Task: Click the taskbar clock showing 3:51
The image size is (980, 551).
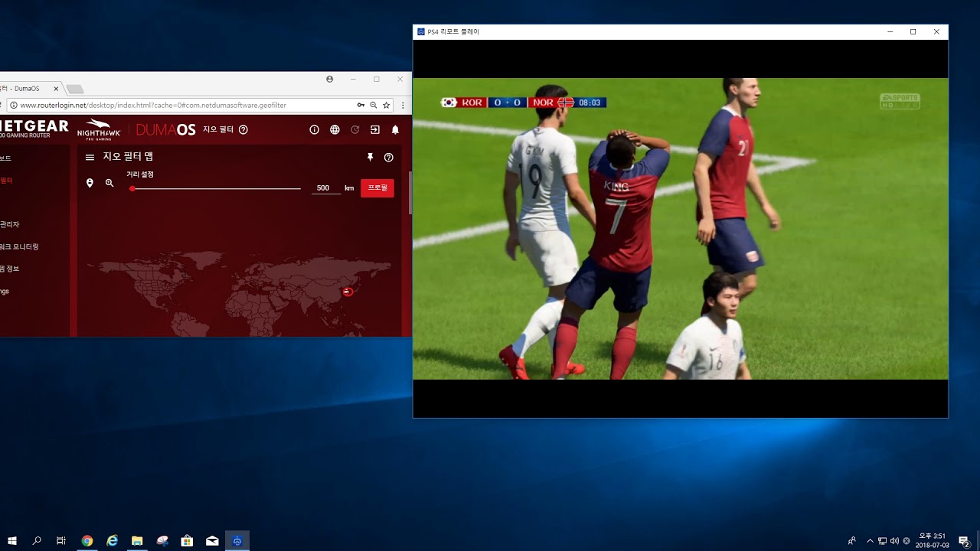Action: [932, 540]
